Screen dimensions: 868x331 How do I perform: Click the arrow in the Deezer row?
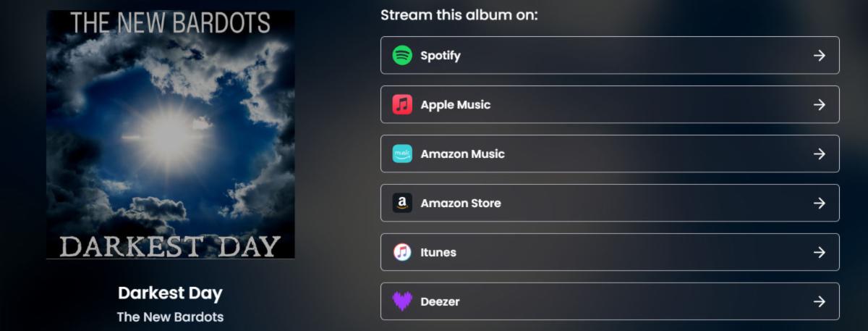(x=820, y=301)
